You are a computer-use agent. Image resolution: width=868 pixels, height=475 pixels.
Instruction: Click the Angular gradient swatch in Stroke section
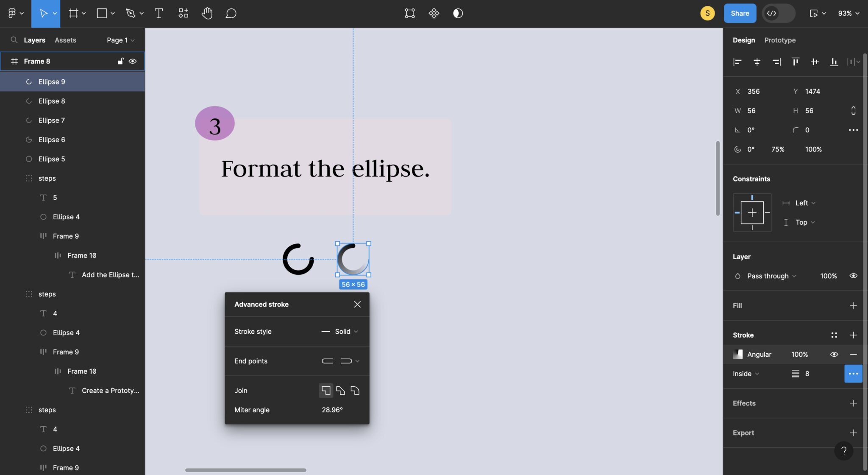pyautogui.click(x=737, y=354)
